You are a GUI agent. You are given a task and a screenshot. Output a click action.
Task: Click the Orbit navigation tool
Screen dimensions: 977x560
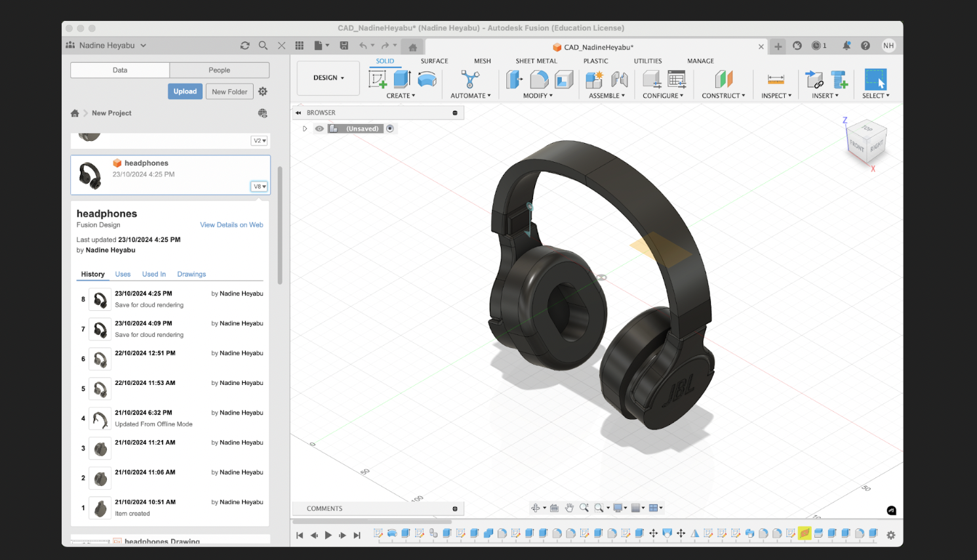(536, 508)
